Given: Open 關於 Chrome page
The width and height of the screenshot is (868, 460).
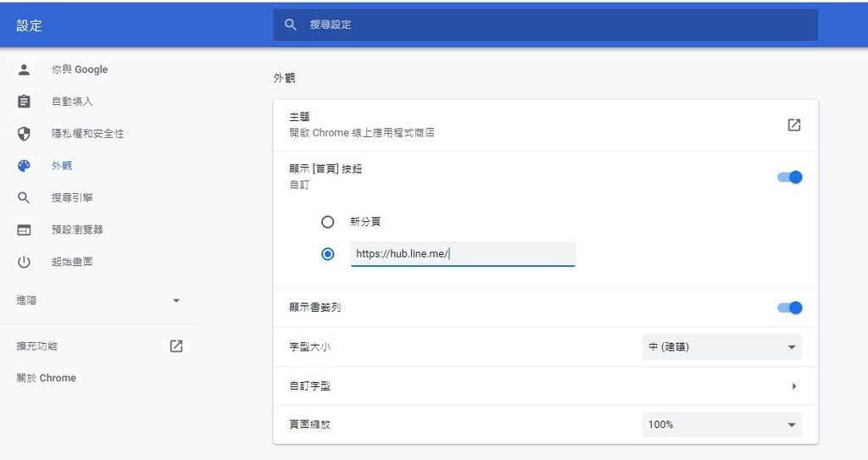Looking at the screenshot, I should (x=47, y=378).
